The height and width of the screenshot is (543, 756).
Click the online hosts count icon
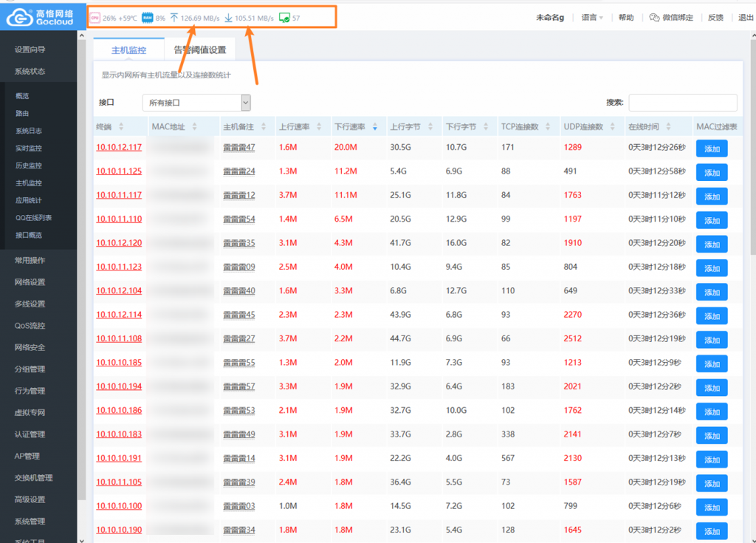(284, 18)
